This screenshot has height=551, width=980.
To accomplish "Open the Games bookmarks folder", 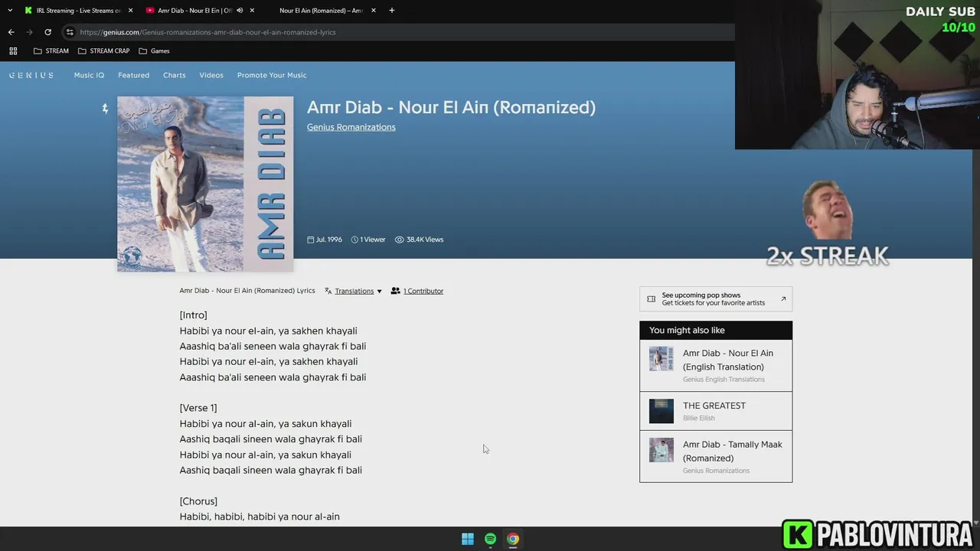I will 155,51.
